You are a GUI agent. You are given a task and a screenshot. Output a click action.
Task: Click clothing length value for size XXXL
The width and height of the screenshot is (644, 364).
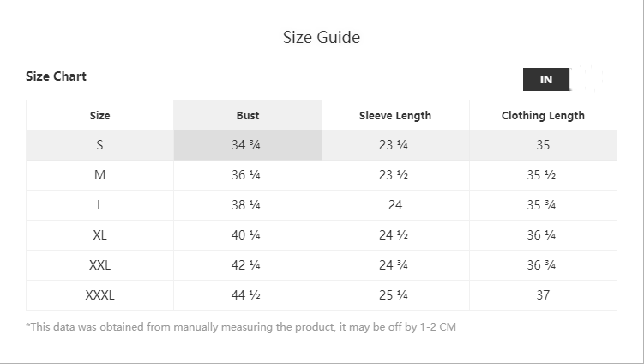(x=543, y=295)
